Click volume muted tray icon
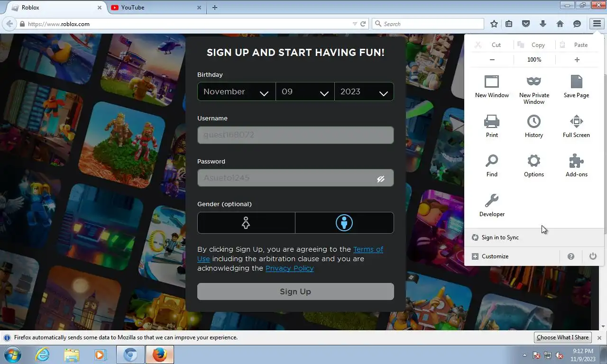Image resolution: width=607 pixels, height=364 pixels. pyautogui.click(x=560, y=355)
